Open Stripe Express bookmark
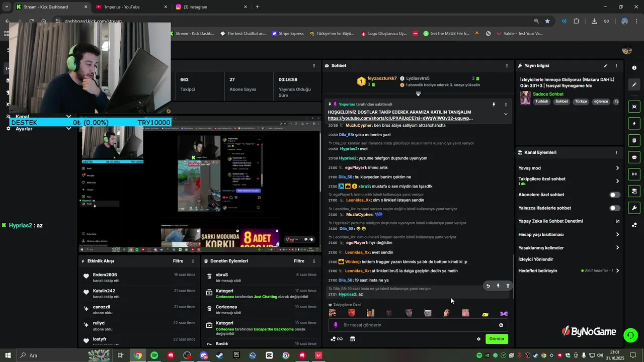Image resolution: width=644 pixels, height=362 pixels. point(288,33)
